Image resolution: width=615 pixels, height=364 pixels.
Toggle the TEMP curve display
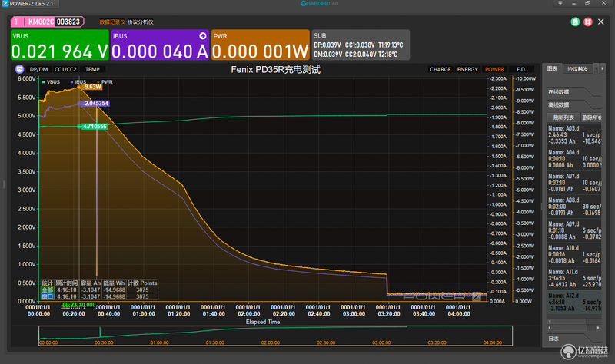pyautogui.click(x=92, y=69)
